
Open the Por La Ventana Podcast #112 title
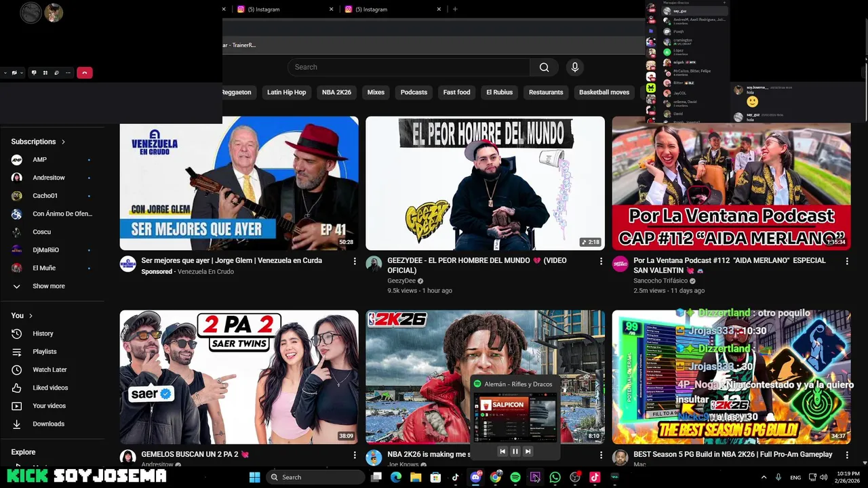pos(730,265)
